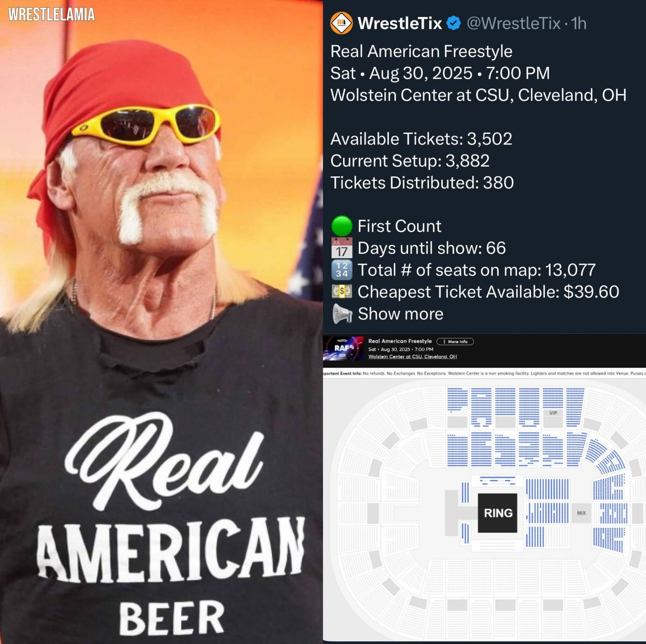Open the Wolstein Center at CSU link

click(x=412, y=356)
